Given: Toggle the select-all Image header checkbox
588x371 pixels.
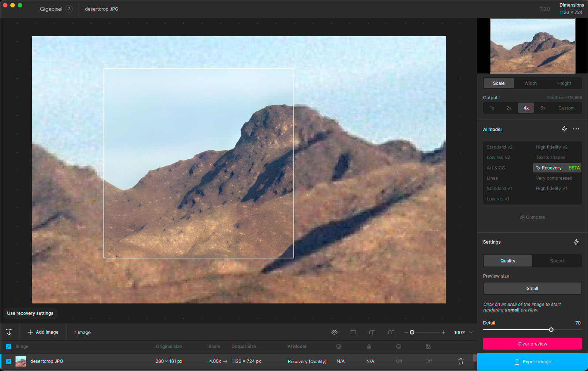Looking at the screenshot, I should tap(9, 347).
